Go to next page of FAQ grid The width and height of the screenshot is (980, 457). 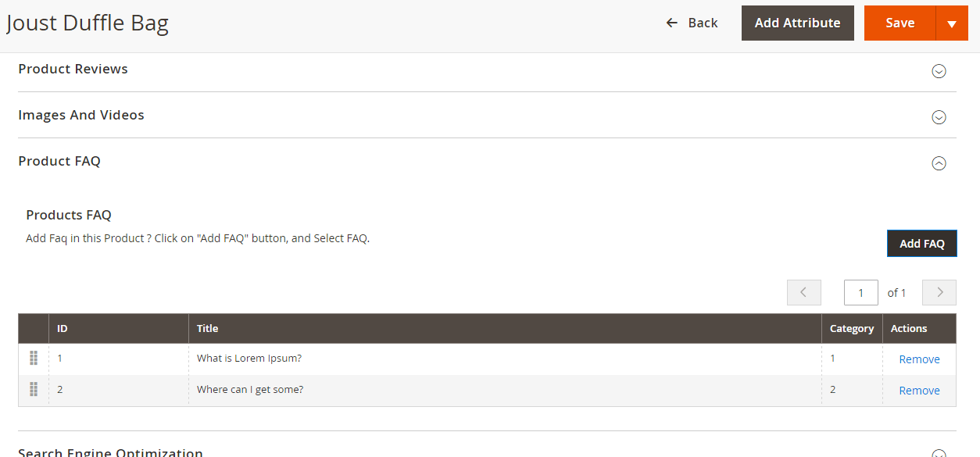tap(939, 292)
